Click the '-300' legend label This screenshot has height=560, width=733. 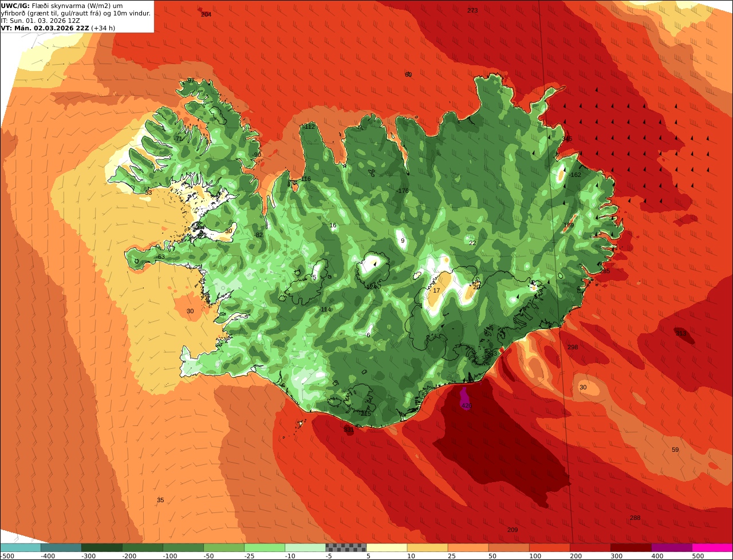coord(89,556)
